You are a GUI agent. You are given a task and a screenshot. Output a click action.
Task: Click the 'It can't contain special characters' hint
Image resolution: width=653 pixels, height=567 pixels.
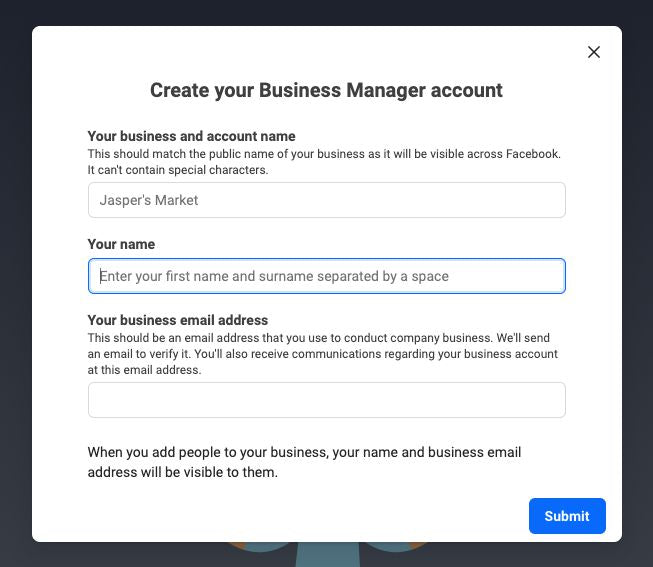coord(178,170)
